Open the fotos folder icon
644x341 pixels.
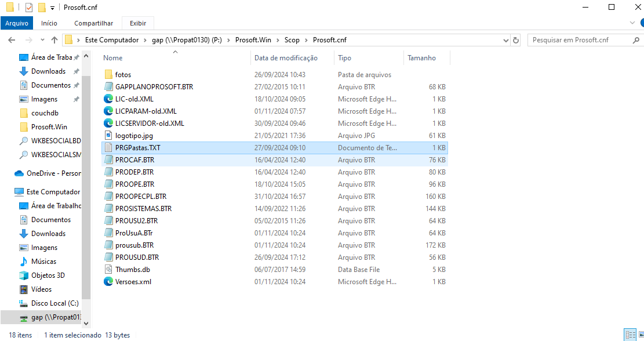pos(108,74)
